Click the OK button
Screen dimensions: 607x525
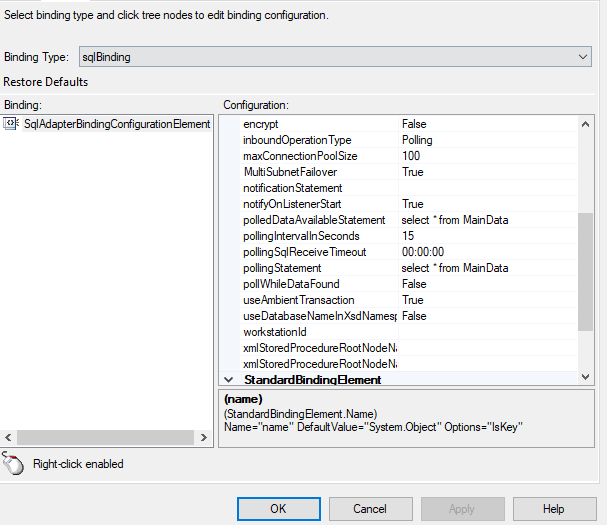pos(279,509)
